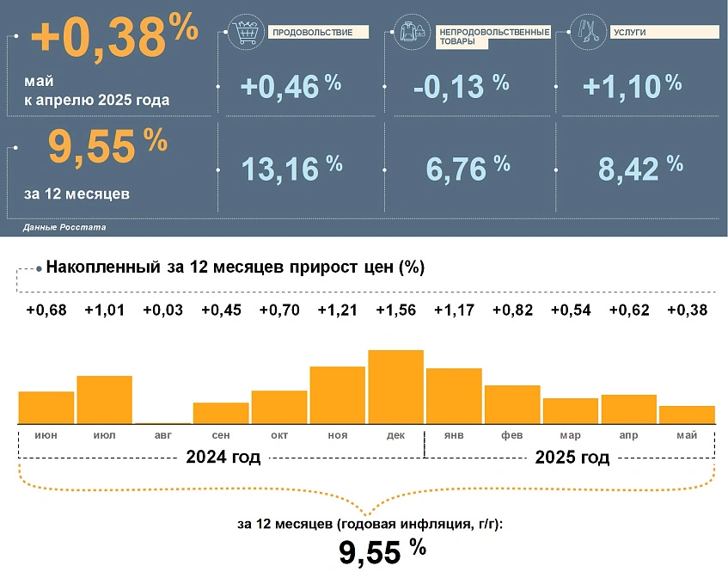Viewport: 728px width, 572px height.
Task: Click the shopping cart food icon
Action: (x=248, y=33)
